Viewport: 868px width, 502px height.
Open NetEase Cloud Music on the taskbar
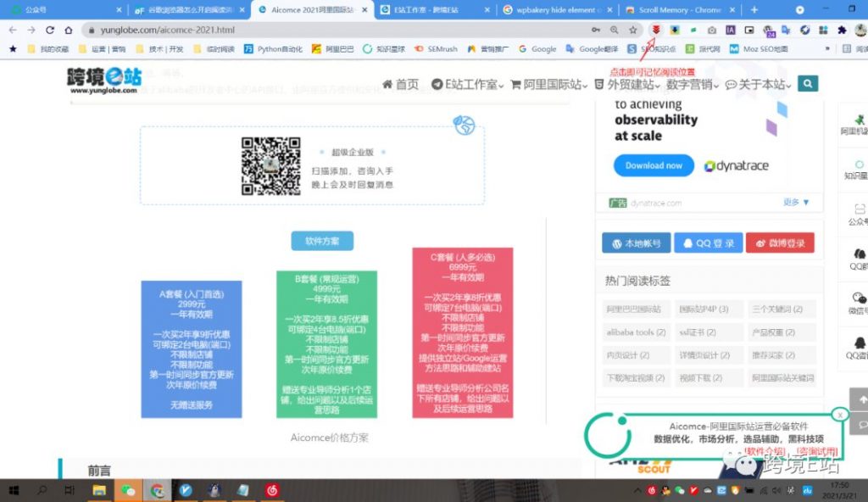point(272,490)
